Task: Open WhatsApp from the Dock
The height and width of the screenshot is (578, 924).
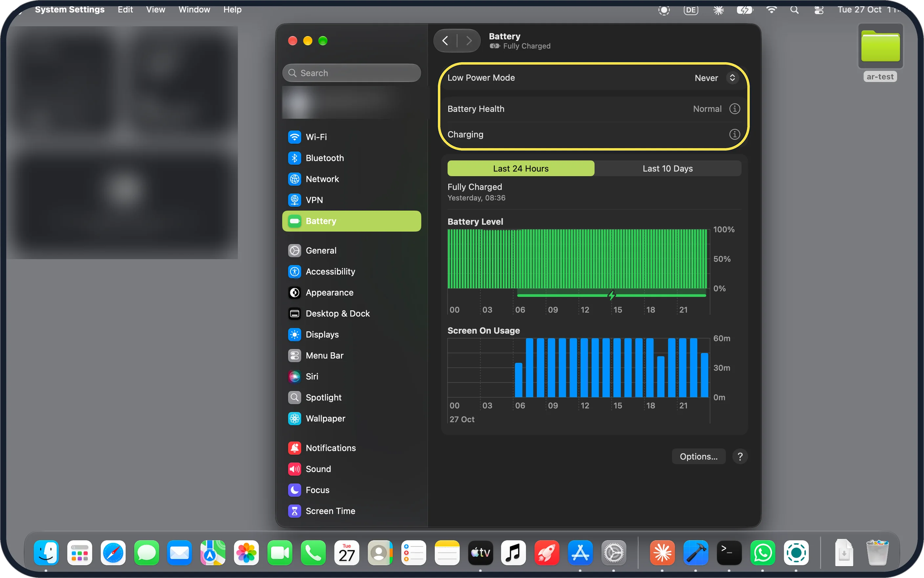Action: (x=762, y=553)
